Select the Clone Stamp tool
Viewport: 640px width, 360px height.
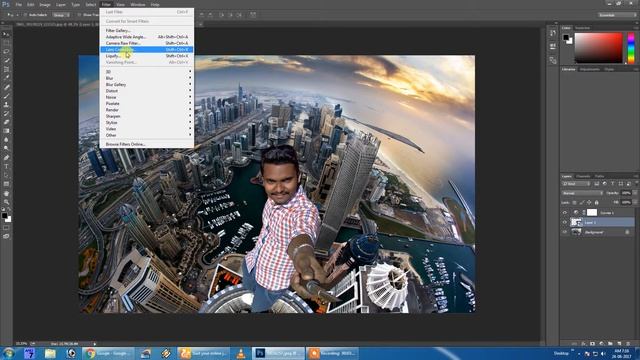pos(6,104)
